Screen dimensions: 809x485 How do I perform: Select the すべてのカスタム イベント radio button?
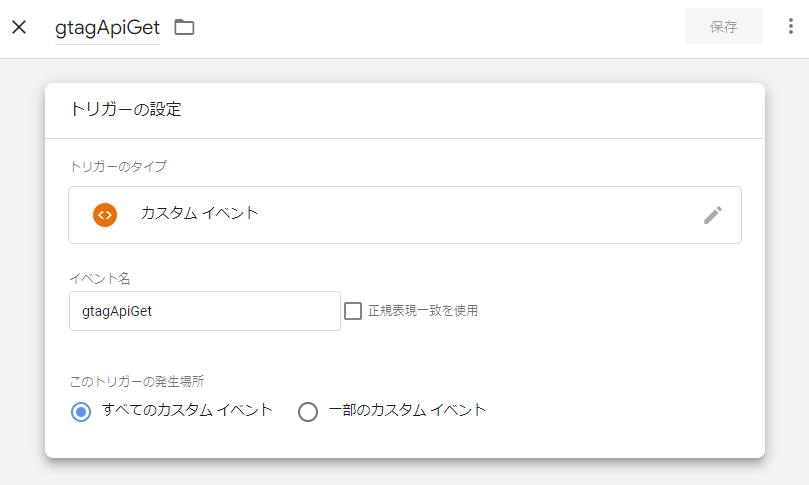coord(82,411)
